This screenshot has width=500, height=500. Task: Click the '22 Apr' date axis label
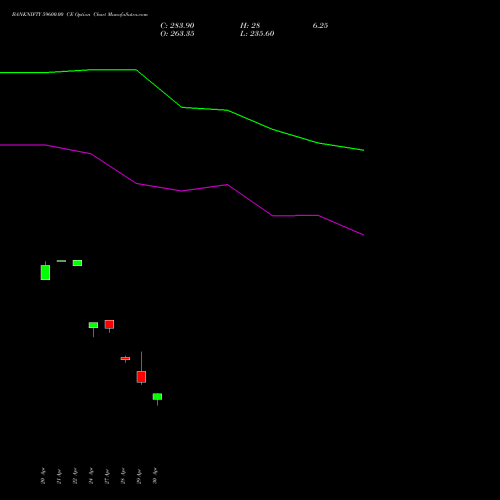75,476
